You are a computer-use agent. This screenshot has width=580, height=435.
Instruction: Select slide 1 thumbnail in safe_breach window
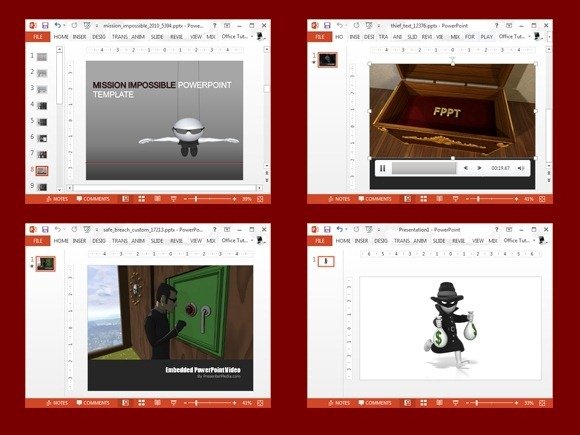(45, 264)
